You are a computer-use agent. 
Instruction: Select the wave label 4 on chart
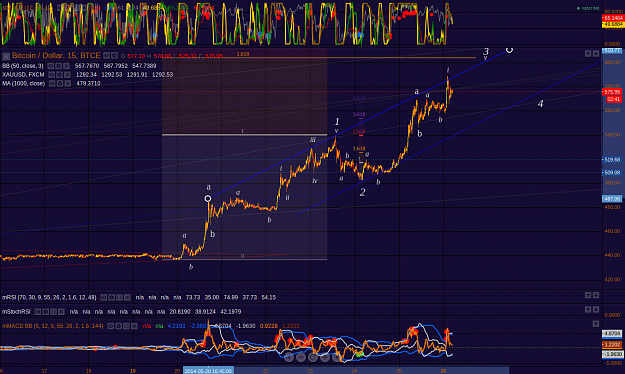pyautogui.click(x=540, y=104)
